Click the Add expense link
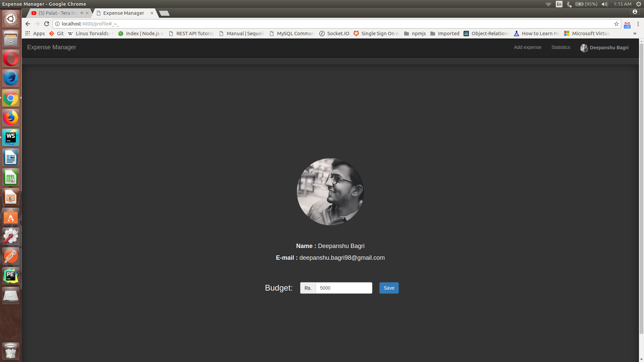 pos(527,47)
